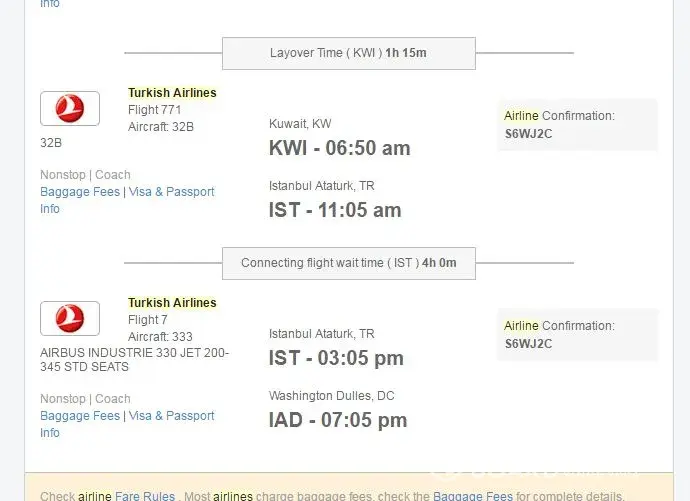Click the Layover Time (KWI) box

tap(348, 53)
